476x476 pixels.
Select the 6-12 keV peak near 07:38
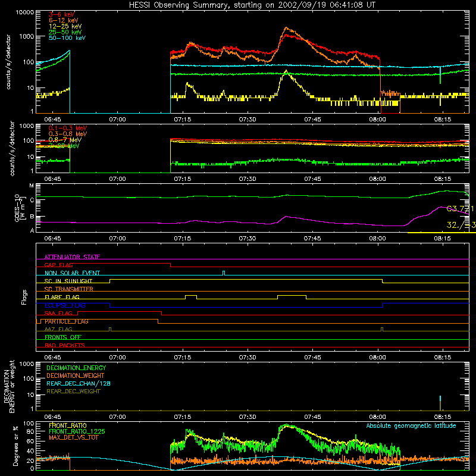point(286,28)
